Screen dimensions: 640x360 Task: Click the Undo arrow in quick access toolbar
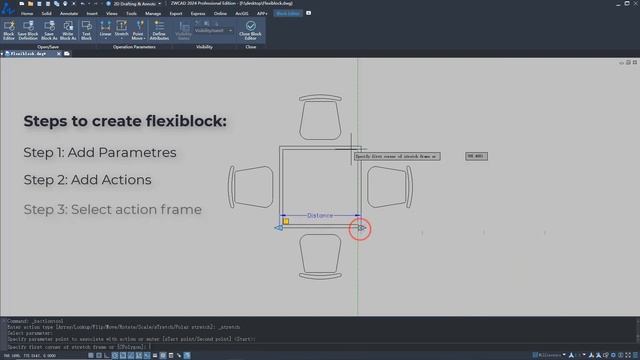coord(82,4)
